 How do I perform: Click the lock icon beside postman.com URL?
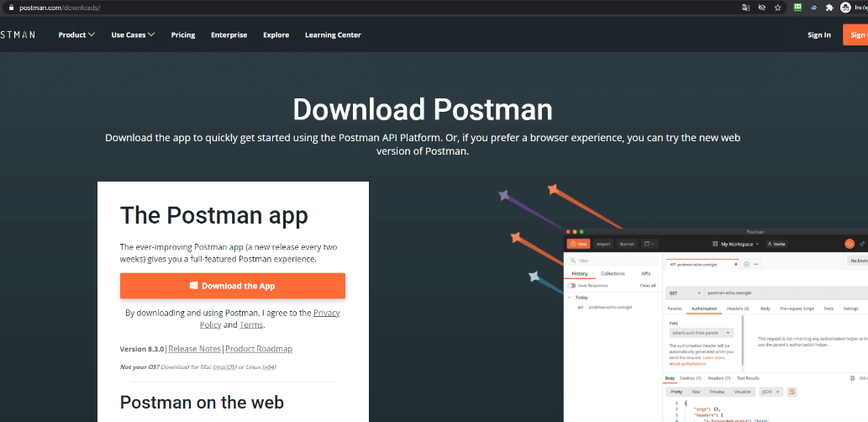click(x=9, y=8)
